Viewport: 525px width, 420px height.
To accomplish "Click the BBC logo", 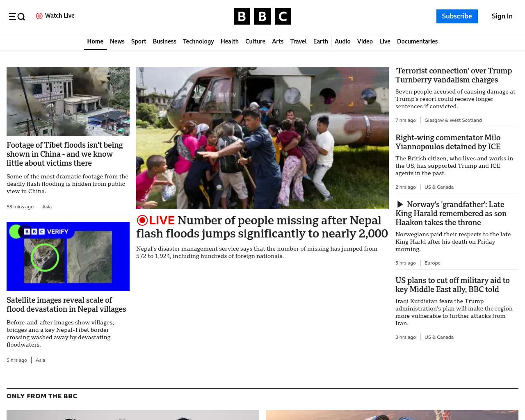I will point(262,16).
